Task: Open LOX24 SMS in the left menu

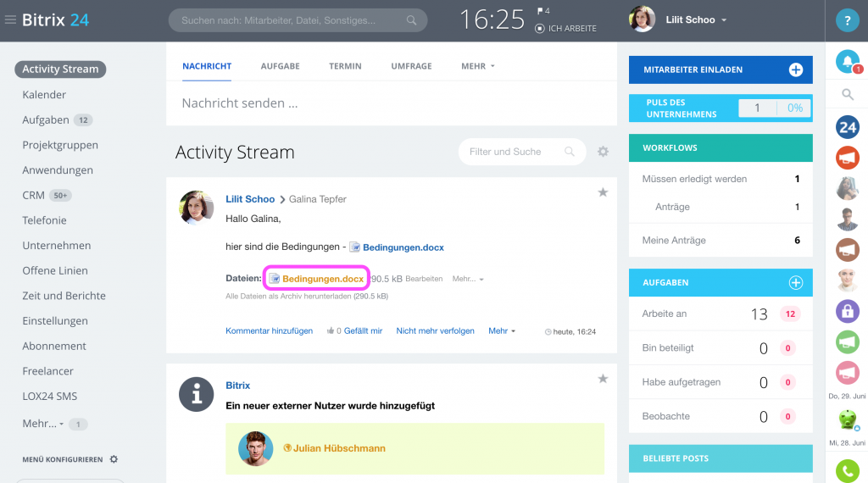Action: pos(49,396)
